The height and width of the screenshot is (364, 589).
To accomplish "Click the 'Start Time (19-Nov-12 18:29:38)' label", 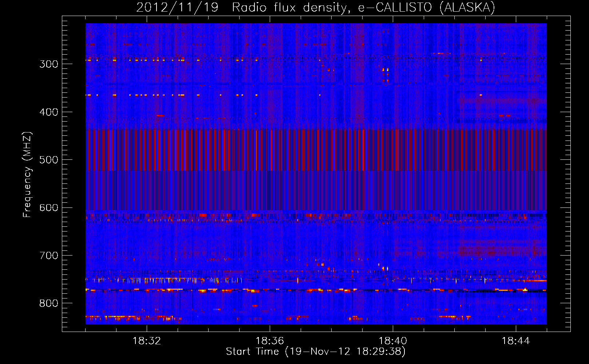I will 316,352.
